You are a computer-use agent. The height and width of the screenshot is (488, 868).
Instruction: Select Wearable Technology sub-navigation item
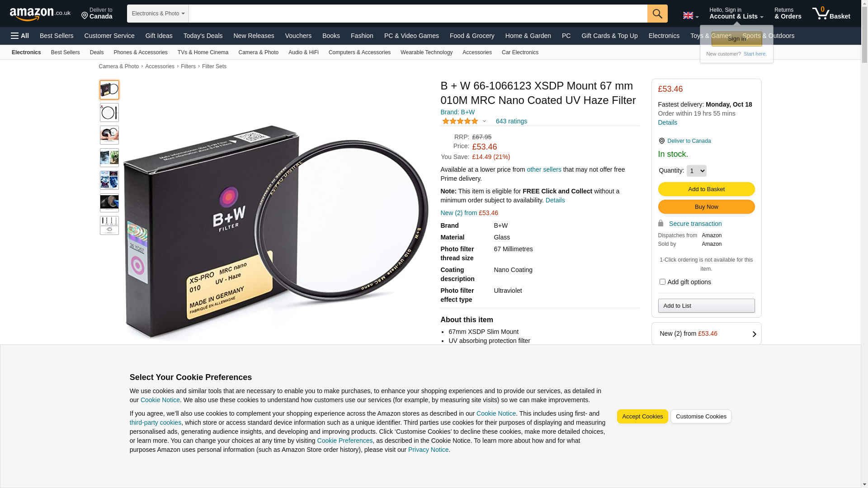(x=426, y=52)
